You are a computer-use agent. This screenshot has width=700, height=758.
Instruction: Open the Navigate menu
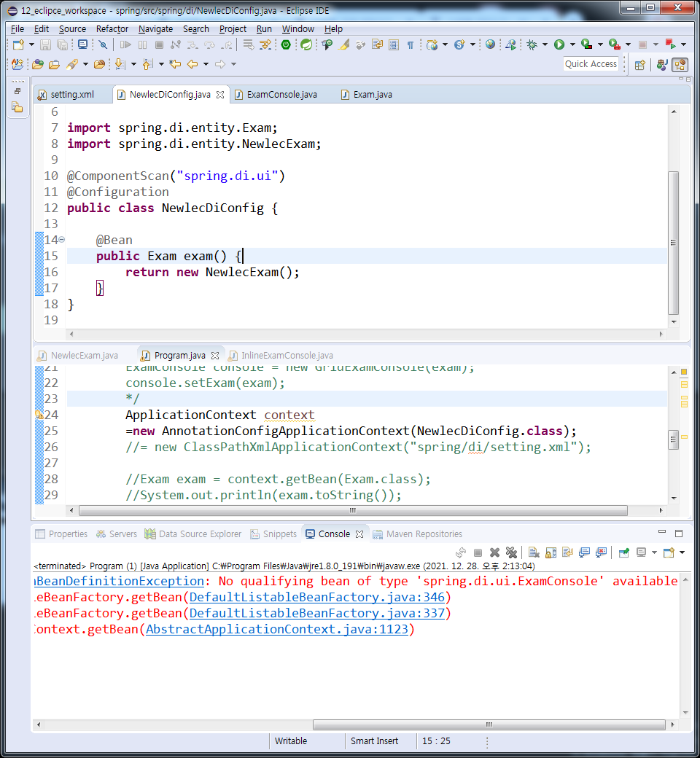[156, 29]
